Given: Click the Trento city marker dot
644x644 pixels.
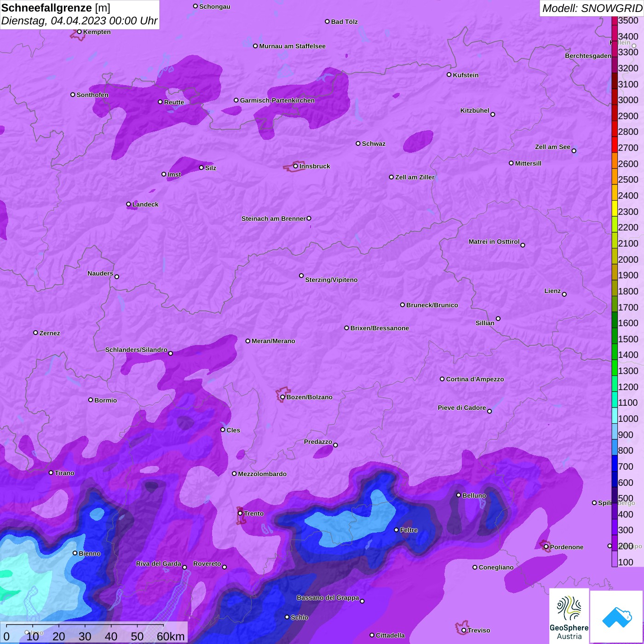Looking at the screenshot, I should click(240, 513).
